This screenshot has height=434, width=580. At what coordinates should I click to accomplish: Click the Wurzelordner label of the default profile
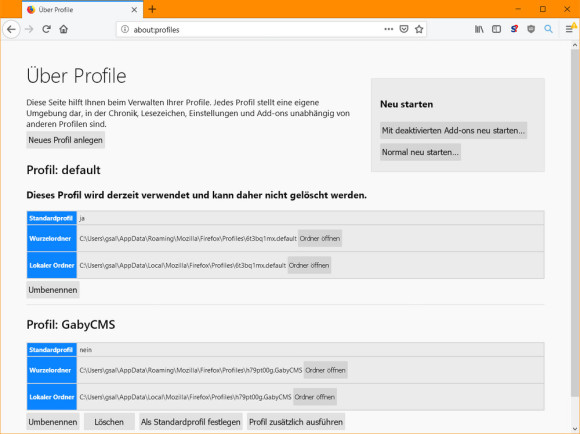click(x=51, y=238)
